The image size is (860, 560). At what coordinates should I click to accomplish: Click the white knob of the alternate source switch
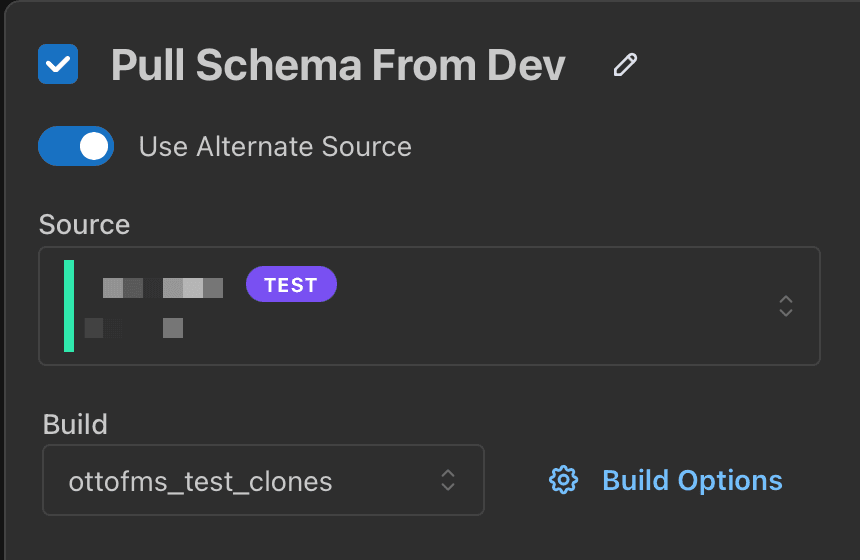[94, 146]
